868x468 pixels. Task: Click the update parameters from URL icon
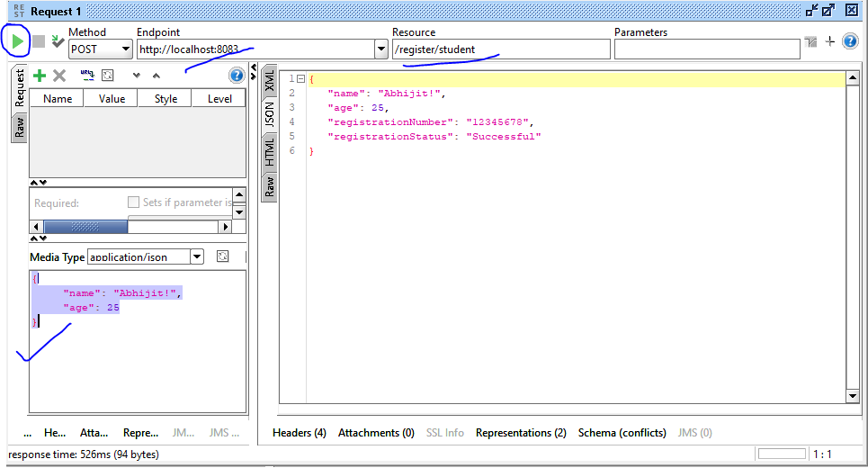(x=86, y=76)
